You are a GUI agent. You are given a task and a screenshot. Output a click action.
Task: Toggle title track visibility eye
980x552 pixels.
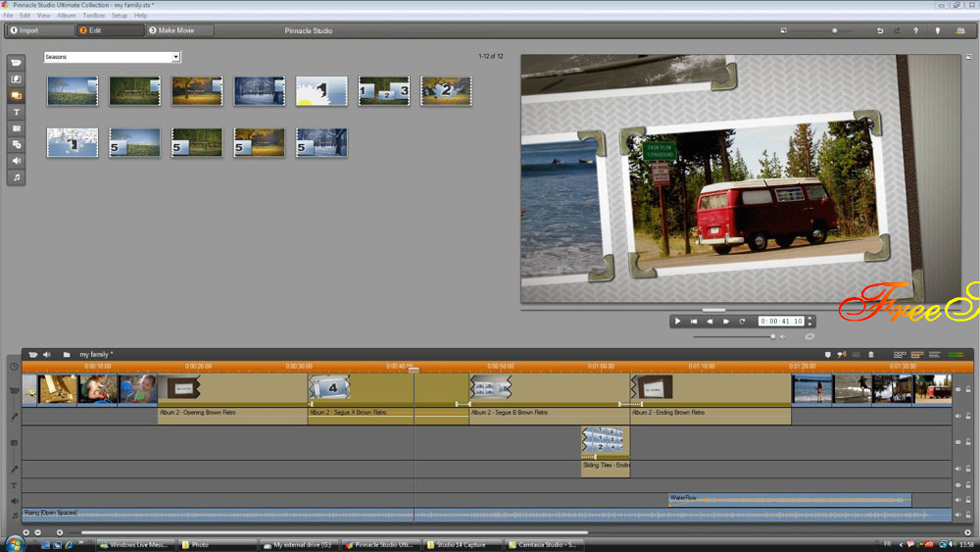pyautogui.click(x=957, y=484)
